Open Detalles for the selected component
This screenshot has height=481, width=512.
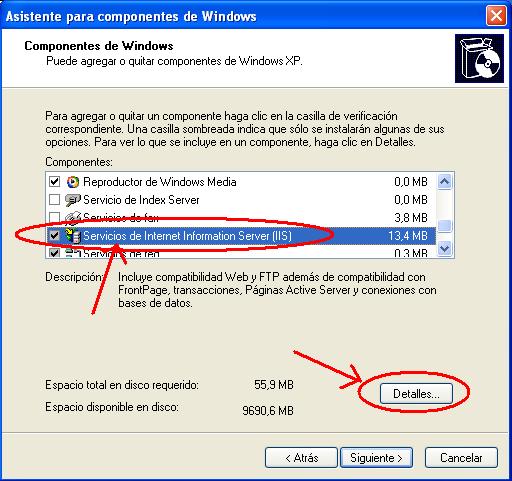(x=416, y=394)
